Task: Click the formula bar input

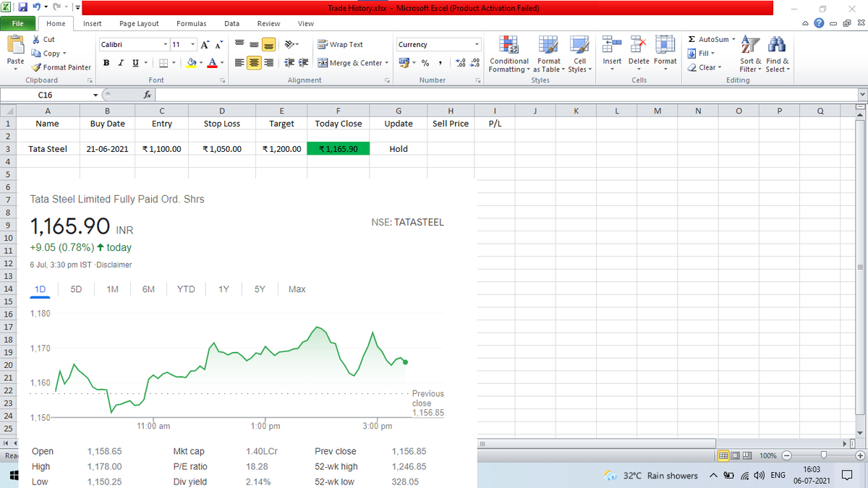Action: (x=506, y=95)
